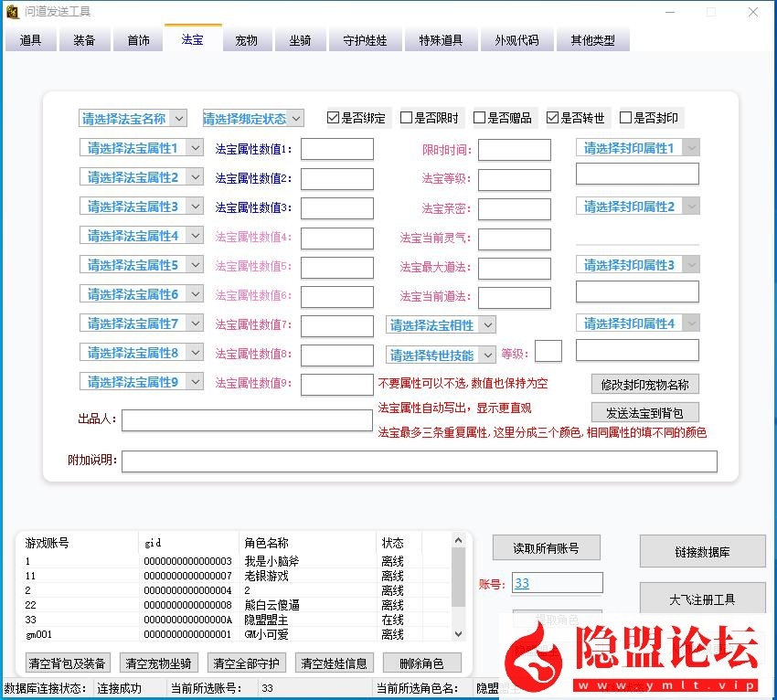Open the 守护娃娃 tab

click(365, 40)
